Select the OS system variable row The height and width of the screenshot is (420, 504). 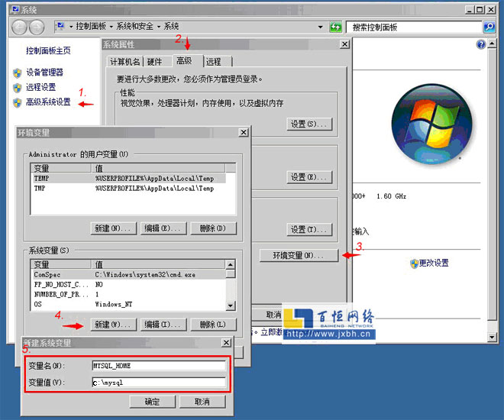click(130, 304)
